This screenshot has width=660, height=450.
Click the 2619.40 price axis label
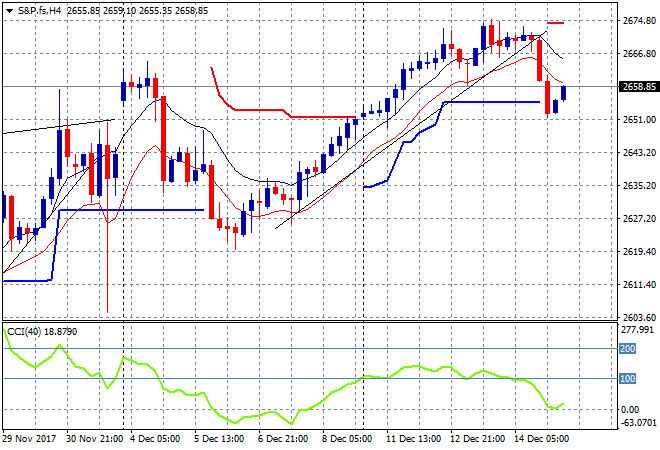(639, 251)
